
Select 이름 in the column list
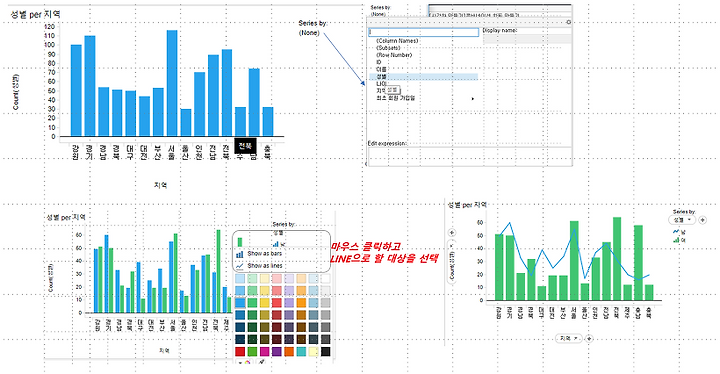point(381,69)
